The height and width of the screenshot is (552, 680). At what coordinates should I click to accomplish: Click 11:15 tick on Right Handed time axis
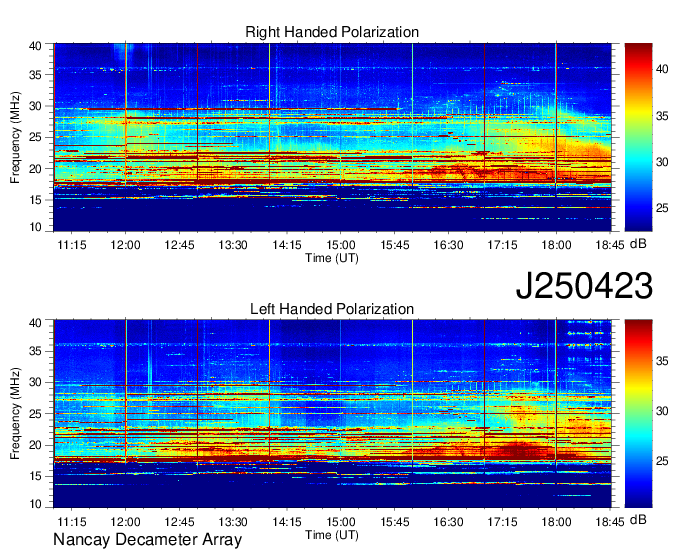click(72, 245)
